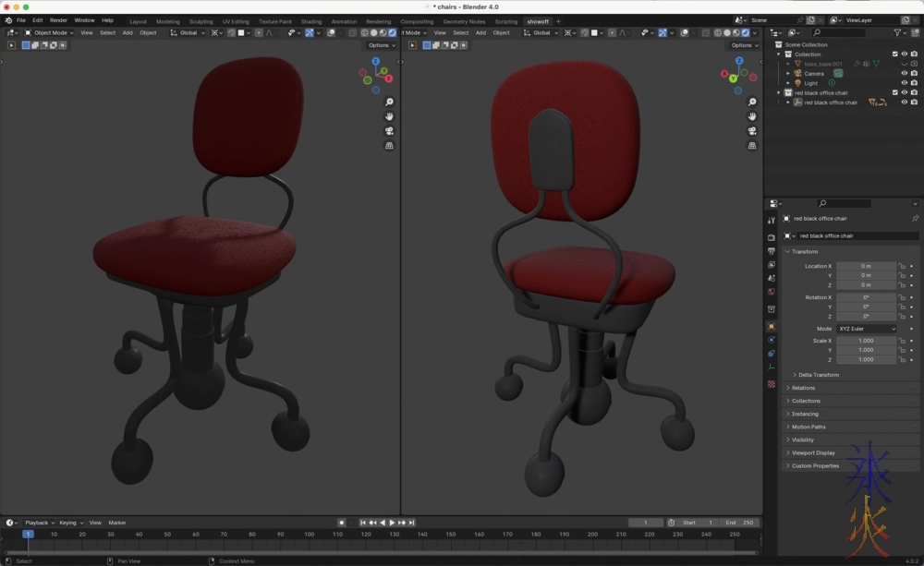This screenshot has width=924, height=566.
Task: Open the rotation Mode XYZ Euler dropdown
Action: (x=866, y=329)
